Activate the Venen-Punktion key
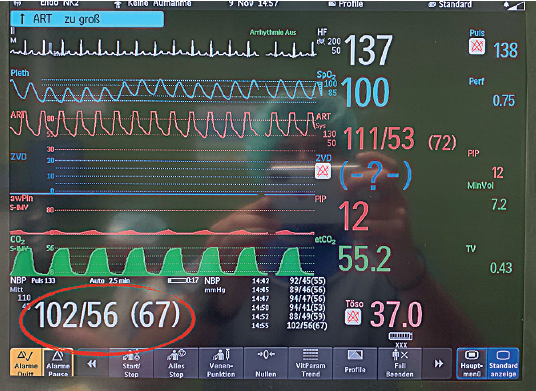Viewport: 536px width, 391px height. click(x=221, y=364)
